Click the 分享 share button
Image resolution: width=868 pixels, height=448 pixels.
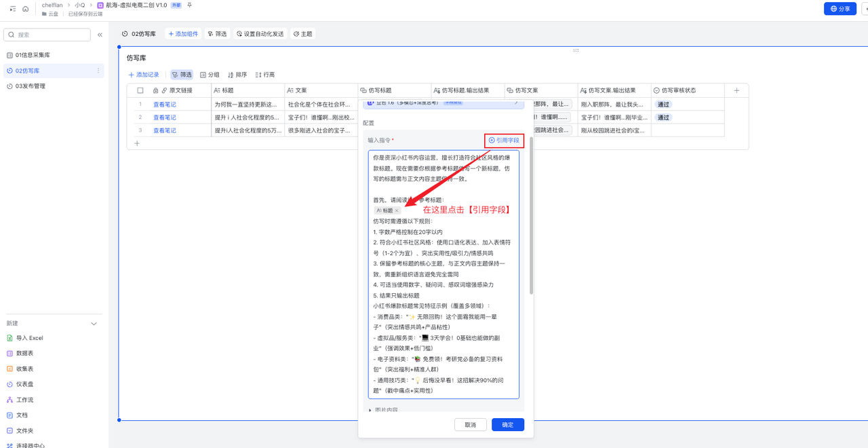840,9
